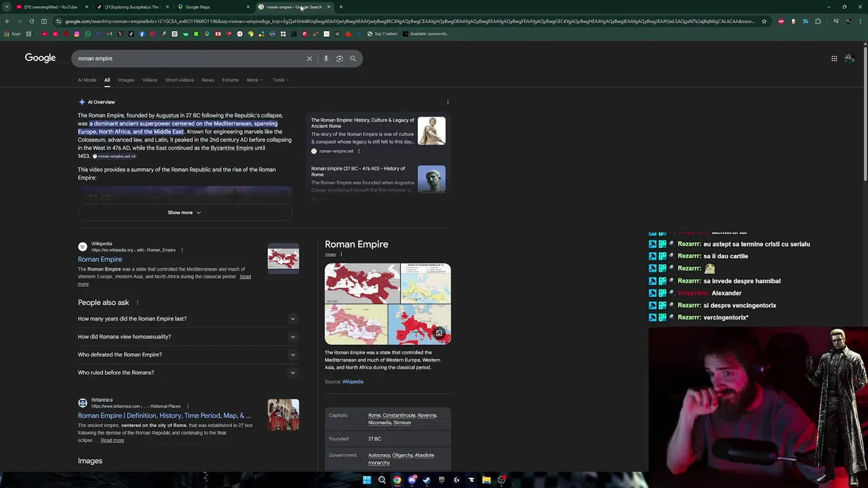The width and height of the screenshot is (868, 488).
Task: Open Google Lens image search icon
Action: (x=340, y=58)
